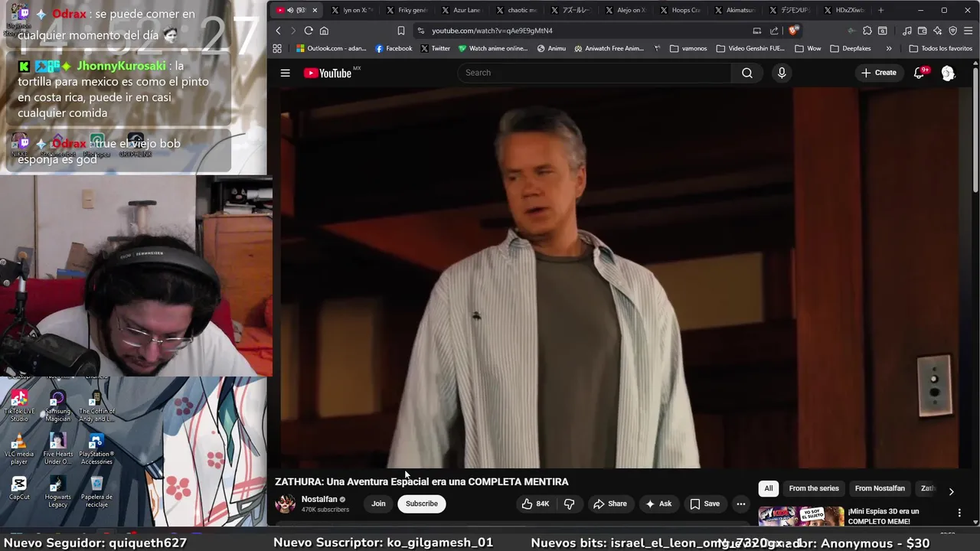Switch to the Azur Lane tab
980x551 pixels.
pos(461,10)
